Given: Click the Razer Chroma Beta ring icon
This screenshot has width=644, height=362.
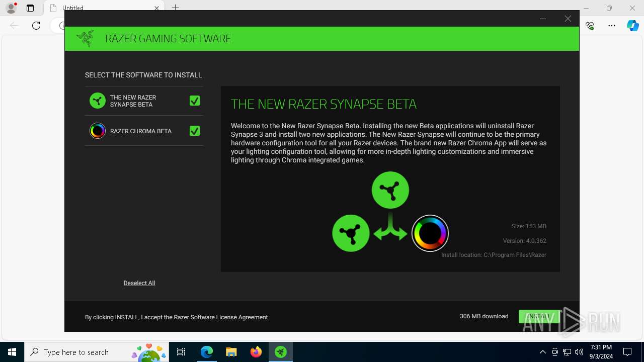Looking at the screenshot, I should tap(98, 131).
